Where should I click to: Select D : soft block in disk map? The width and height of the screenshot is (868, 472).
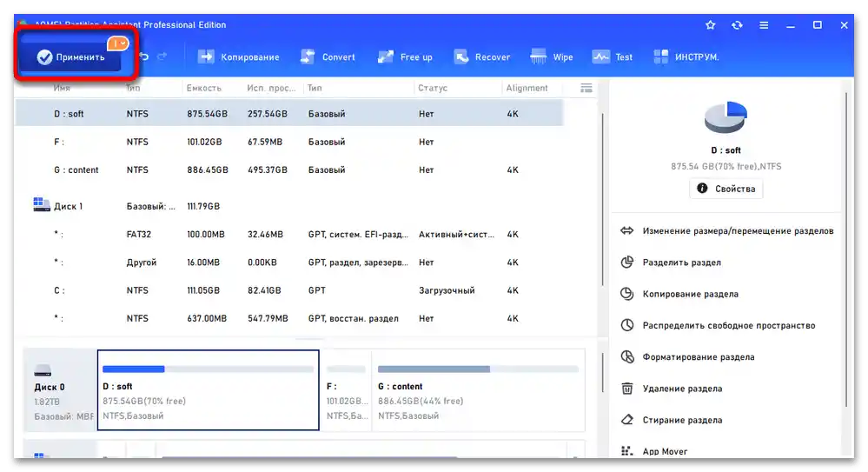tap(209, 390)
